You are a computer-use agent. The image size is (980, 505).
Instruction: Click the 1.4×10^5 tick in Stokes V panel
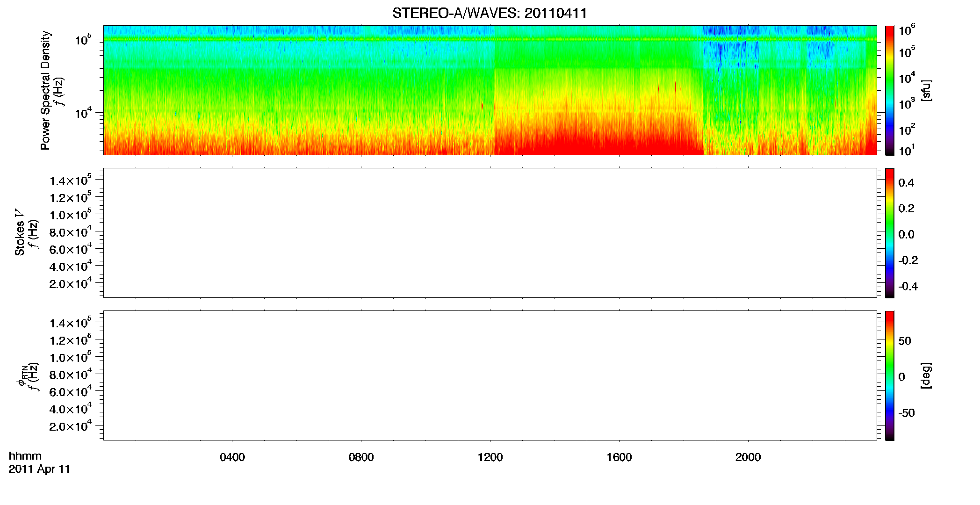pos(71,180)
